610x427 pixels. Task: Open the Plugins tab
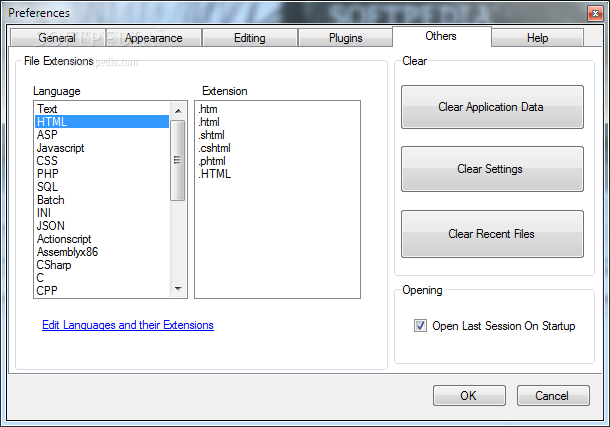tap(345, 38)
